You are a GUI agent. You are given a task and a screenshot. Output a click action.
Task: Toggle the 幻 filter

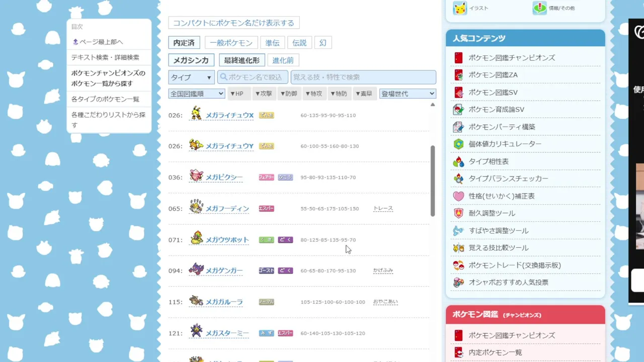pos(323,43)
